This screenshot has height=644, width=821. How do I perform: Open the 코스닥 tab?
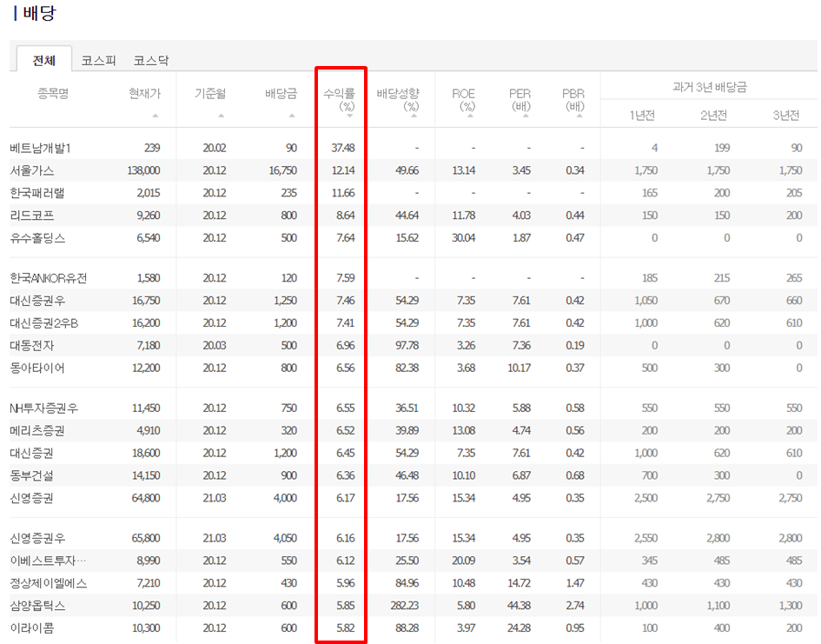(151, 61)
